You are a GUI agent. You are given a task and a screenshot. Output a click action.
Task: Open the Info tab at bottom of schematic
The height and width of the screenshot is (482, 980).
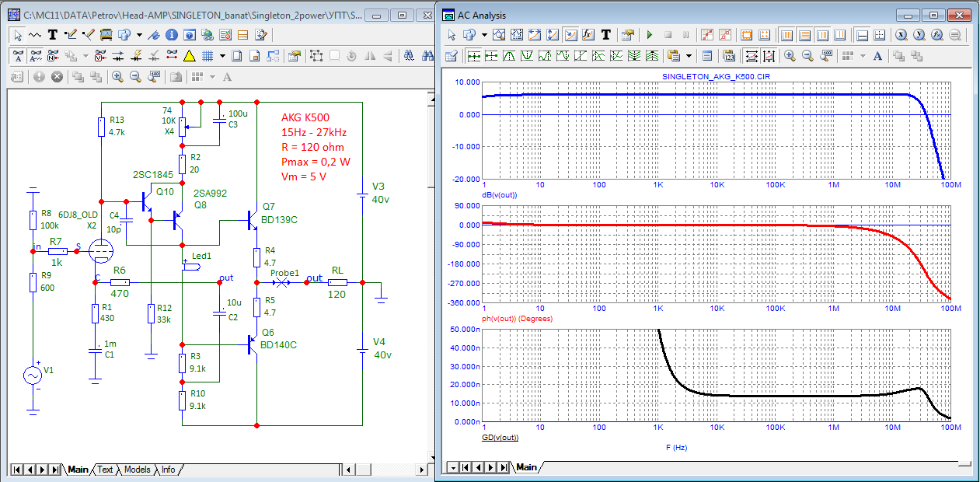168,470
